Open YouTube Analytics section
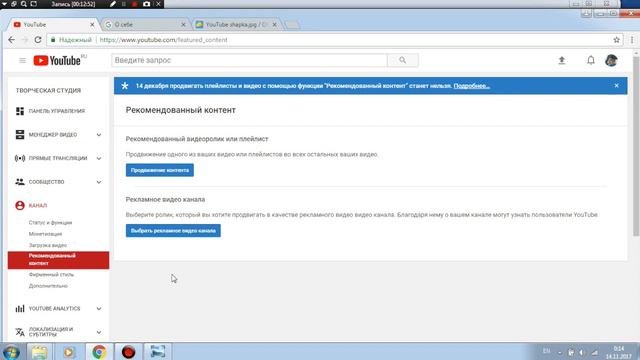 (54, 309)
